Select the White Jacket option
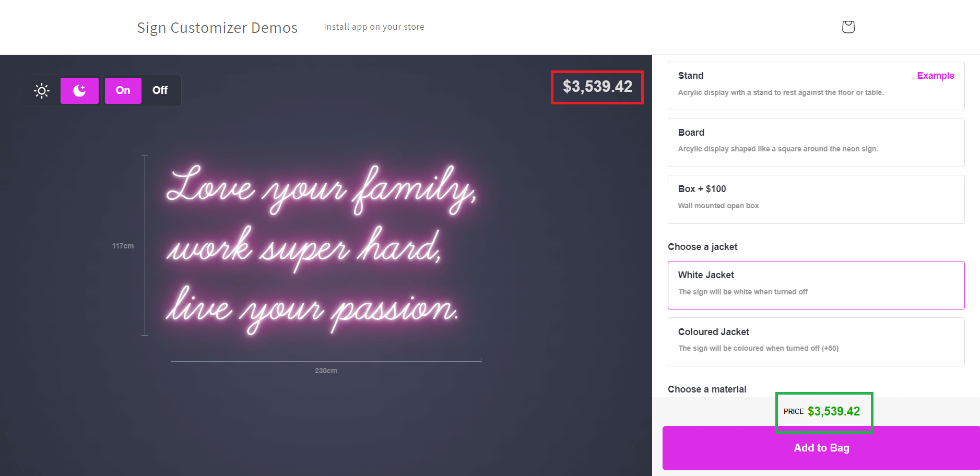This screenshot has height=476, width=980. point(816,285)
